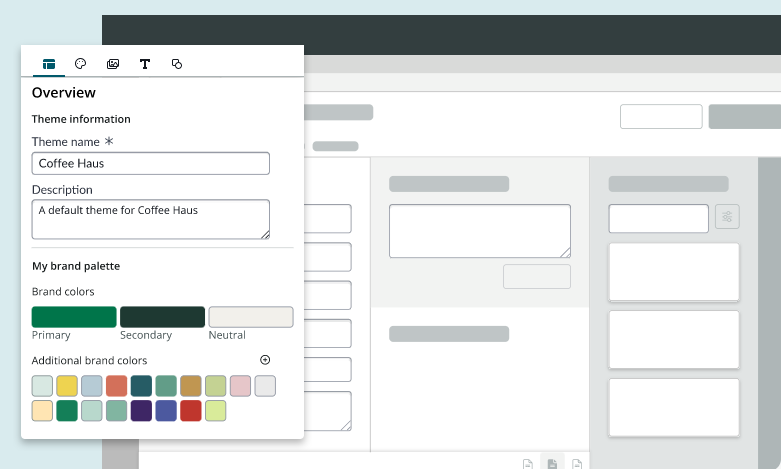781x469 pixels.
Task: Open the shapes tab icon
Action: [177, 64]
